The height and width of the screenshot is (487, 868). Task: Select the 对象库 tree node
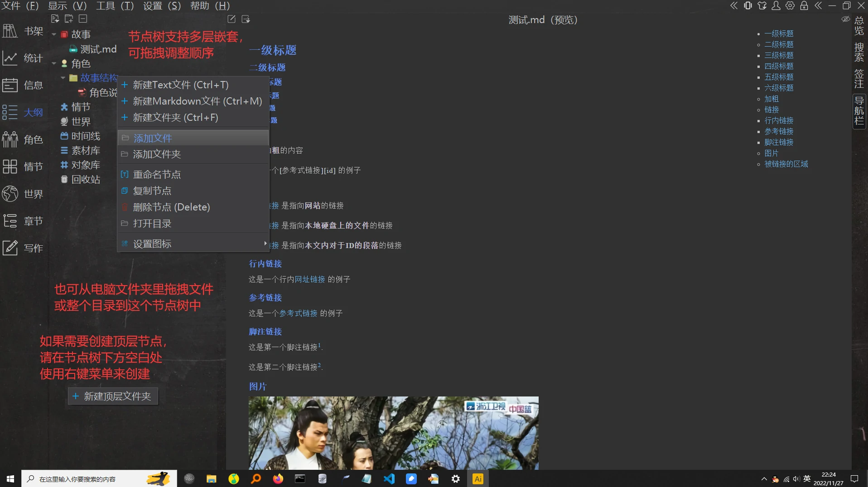tap(86, 165)
